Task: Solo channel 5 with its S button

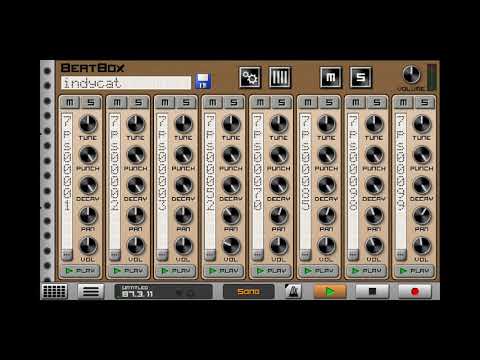Action: coord(282,103)
